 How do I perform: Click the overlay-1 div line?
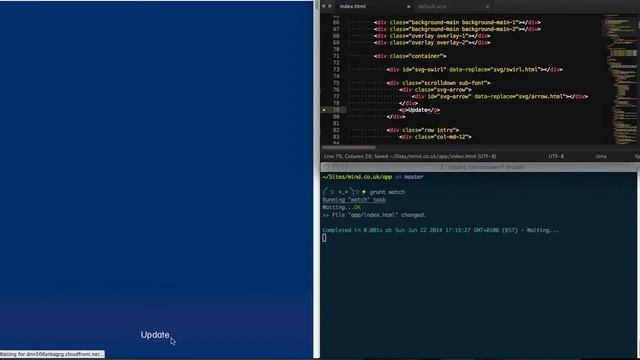(432, 36)
